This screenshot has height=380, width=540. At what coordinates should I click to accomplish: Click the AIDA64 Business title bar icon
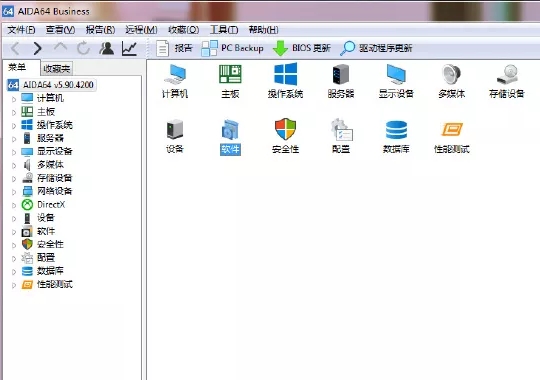tap(8, 11)
